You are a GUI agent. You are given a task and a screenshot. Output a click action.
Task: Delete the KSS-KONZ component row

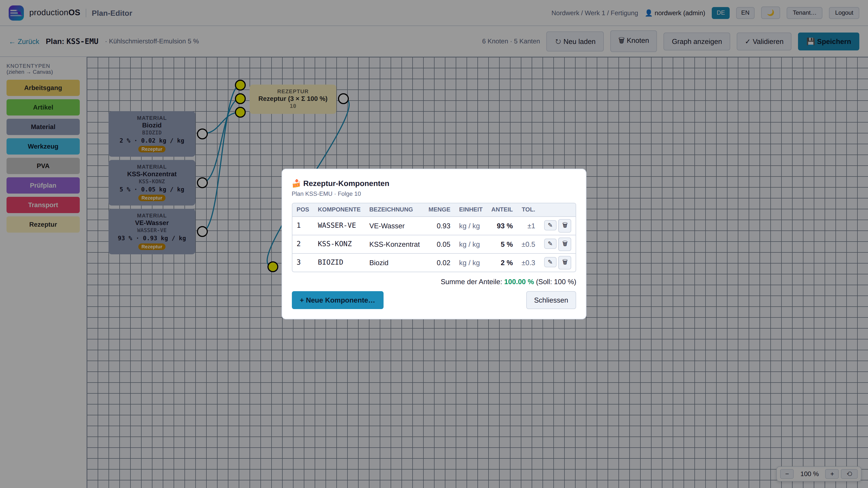565,244
